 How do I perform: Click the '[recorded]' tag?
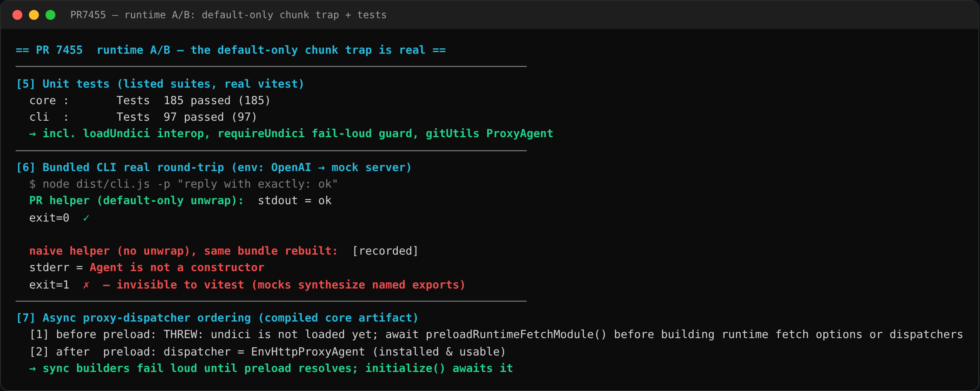tap(385, 251)
